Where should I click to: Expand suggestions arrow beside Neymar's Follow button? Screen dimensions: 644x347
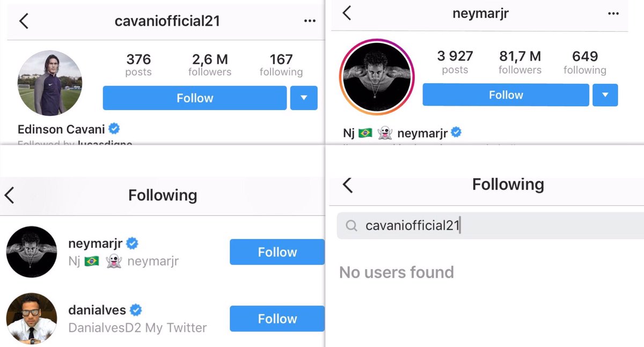pyautogui.click(x=605, y=95)
